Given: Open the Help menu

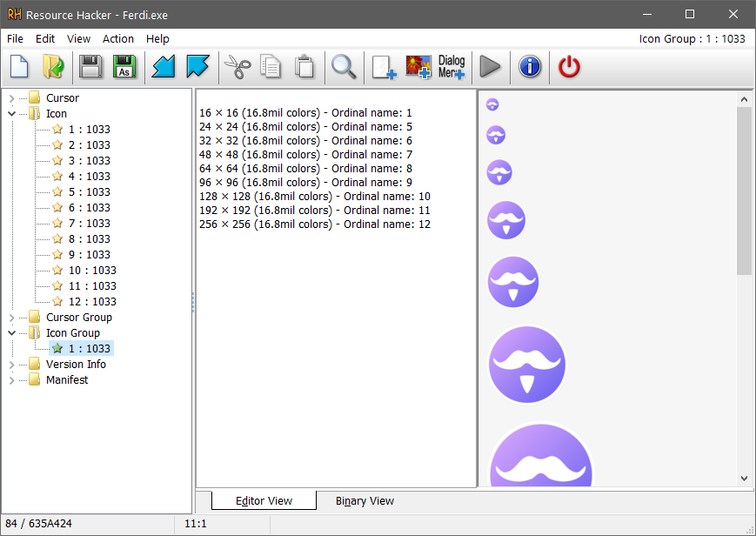Looking at the screenshot, I should pyautogui.click(x=157, y=38).
